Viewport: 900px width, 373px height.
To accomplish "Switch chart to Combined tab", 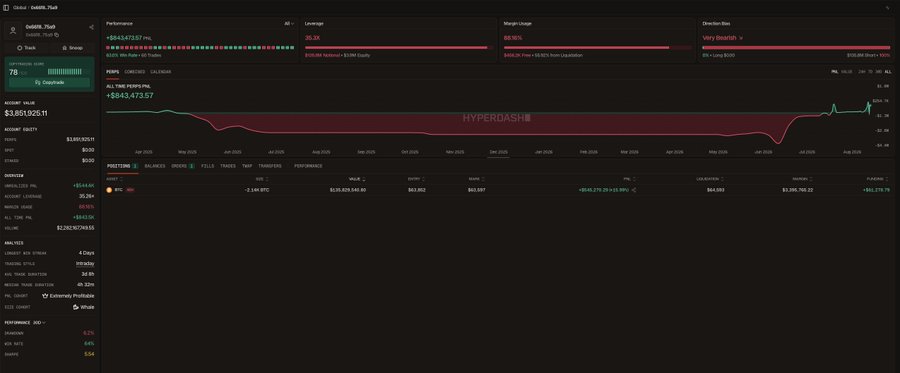I will (x=135, y=72).
